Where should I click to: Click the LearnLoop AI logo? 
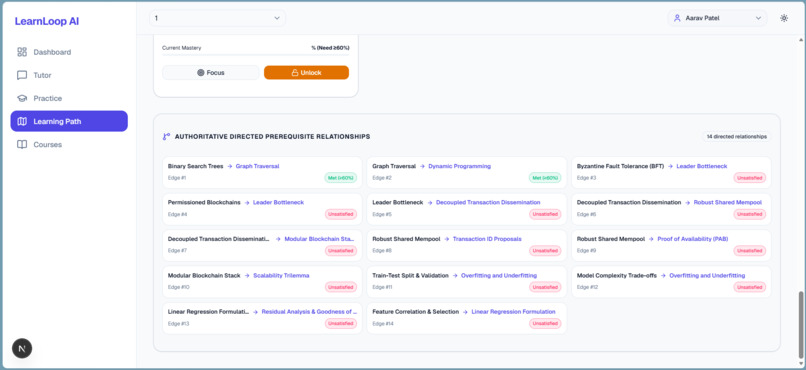pyautogui.click(x=47, y=22)
